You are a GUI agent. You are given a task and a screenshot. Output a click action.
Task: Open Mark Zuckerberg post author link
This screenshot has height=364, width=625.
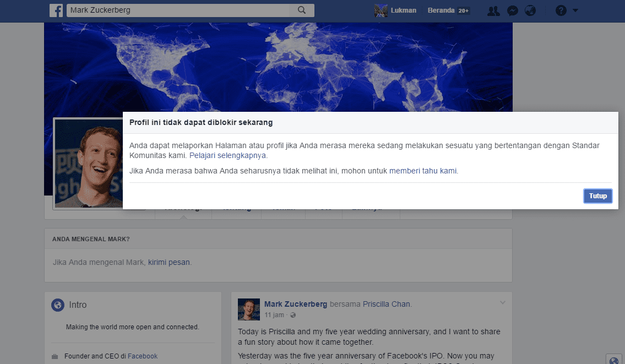coord(295,304)
